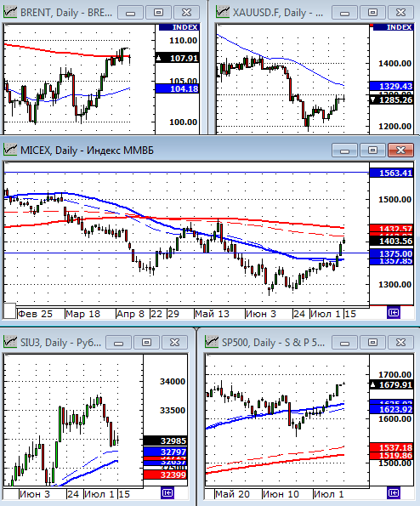Click the SIU3 chart window icon
Image resolution: width=420 pixels, height=506 pixels.
tap(9, 342)
